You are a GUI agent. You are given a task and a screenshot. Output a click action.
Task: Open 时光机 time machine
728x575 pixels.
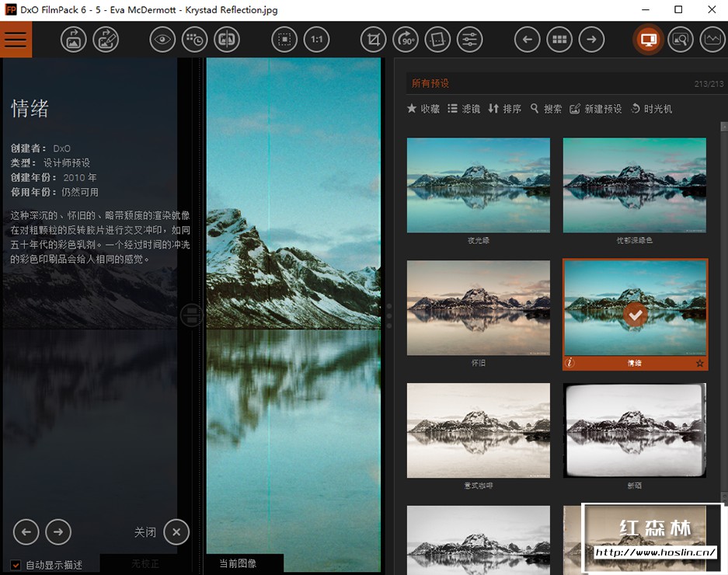[x=651, y=109]
